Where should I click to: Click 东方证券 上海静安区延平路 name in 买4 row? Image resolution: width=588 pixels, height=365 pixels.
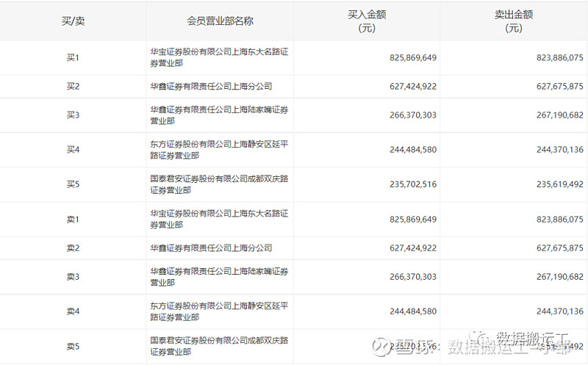pos(219,150)
